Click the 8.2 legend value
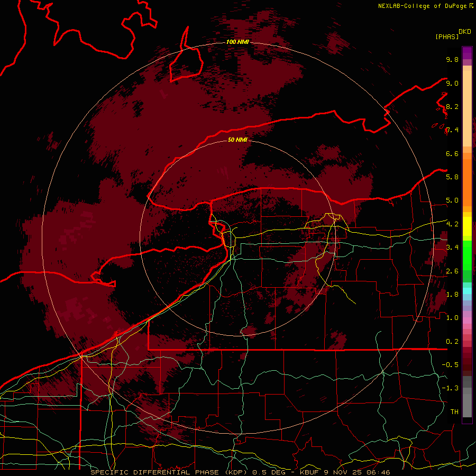The width and height of the screenshot is (476, 476). (452, 106)
